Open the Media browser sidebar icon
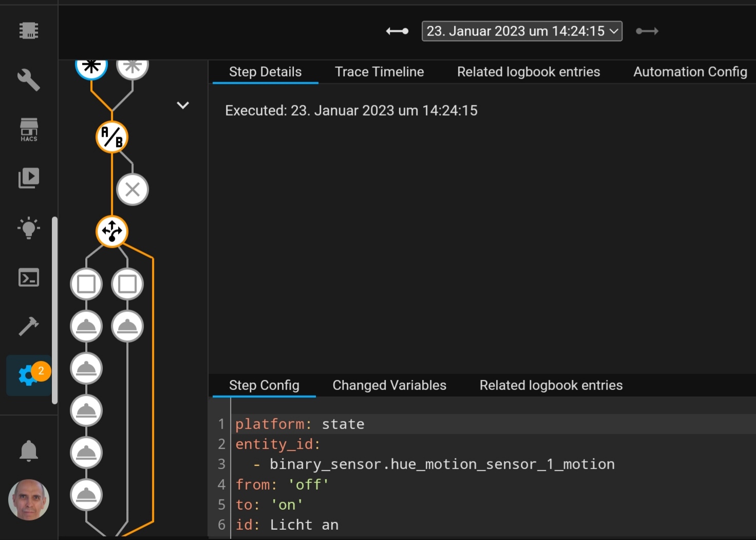Viewport: 756px width, 540px height. (x=29, y=178)
